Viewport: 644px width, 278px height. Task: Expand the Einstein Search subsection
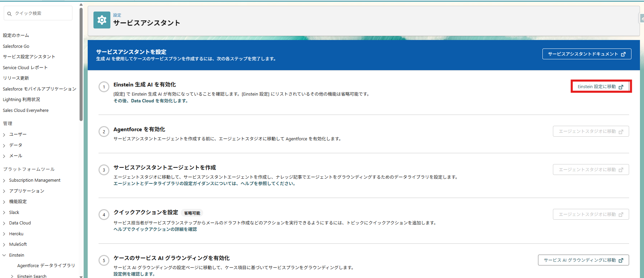12,276
